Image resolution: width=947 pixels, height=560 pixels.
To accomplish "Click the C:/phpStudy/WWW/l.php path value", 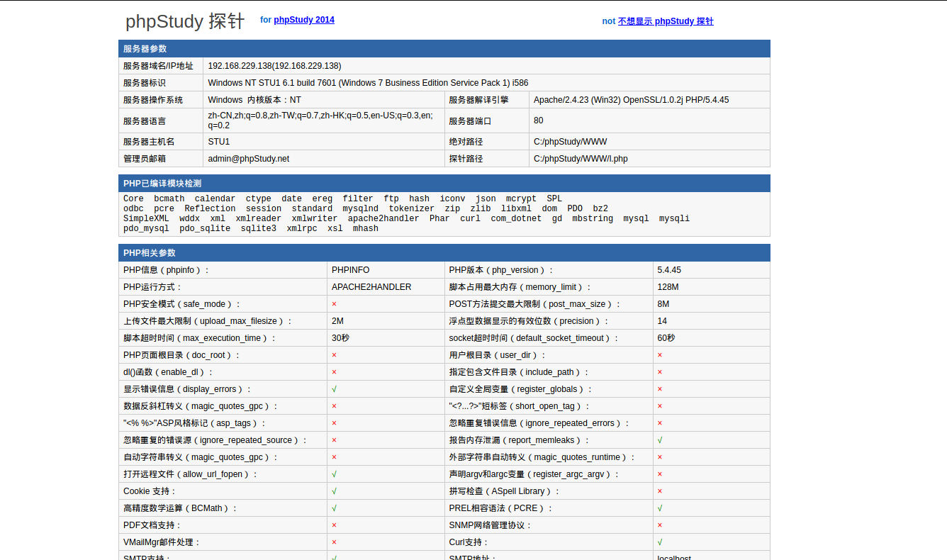I will [x=581, y=159].
